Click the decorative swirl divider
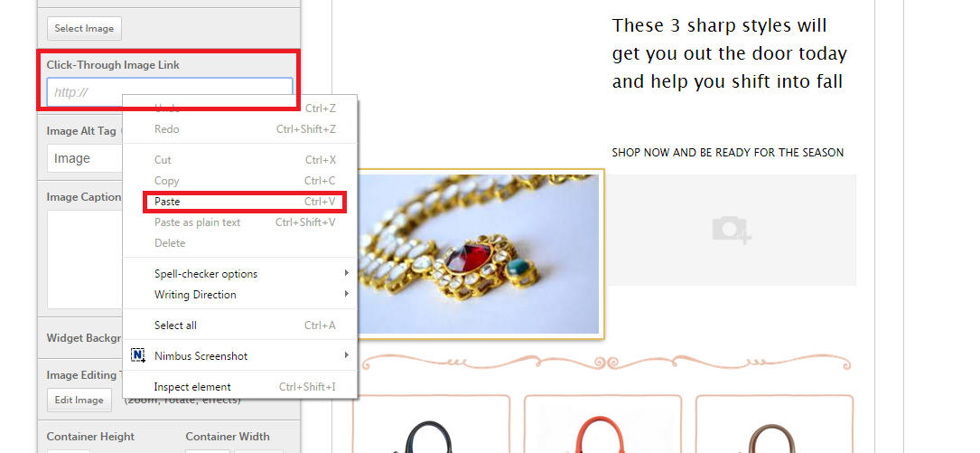Viewport: 980px width, 453px height. 606,363
